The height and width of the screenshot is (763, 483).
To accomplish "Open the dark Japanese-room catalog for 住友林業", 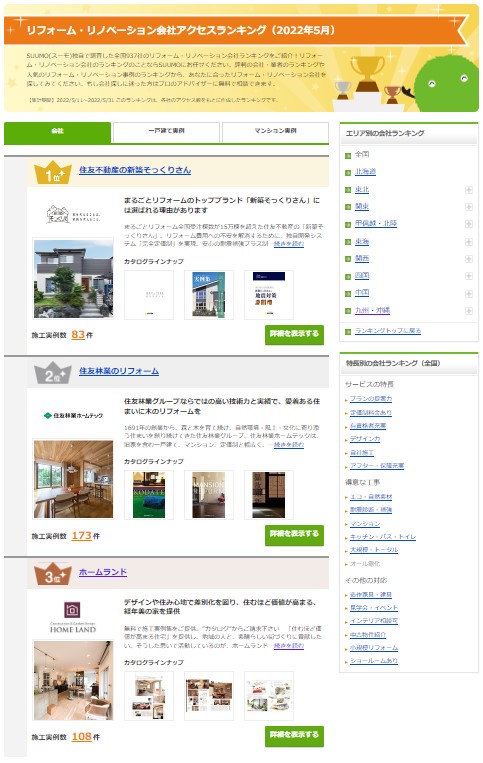I will [x=269, y=495].
